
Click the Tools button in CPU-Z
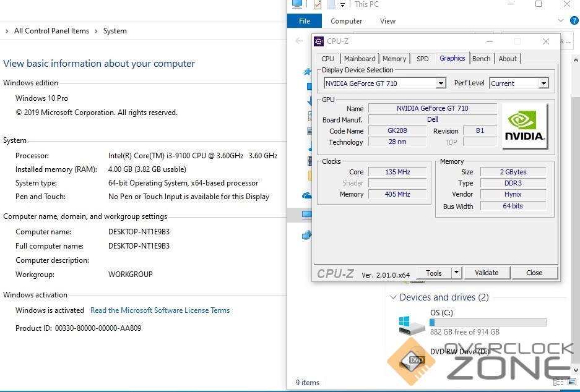(433, 273)
